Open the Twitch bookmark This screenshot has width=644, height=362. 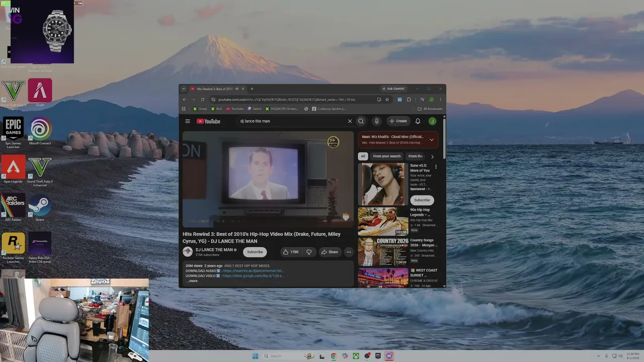coord(254,109)
